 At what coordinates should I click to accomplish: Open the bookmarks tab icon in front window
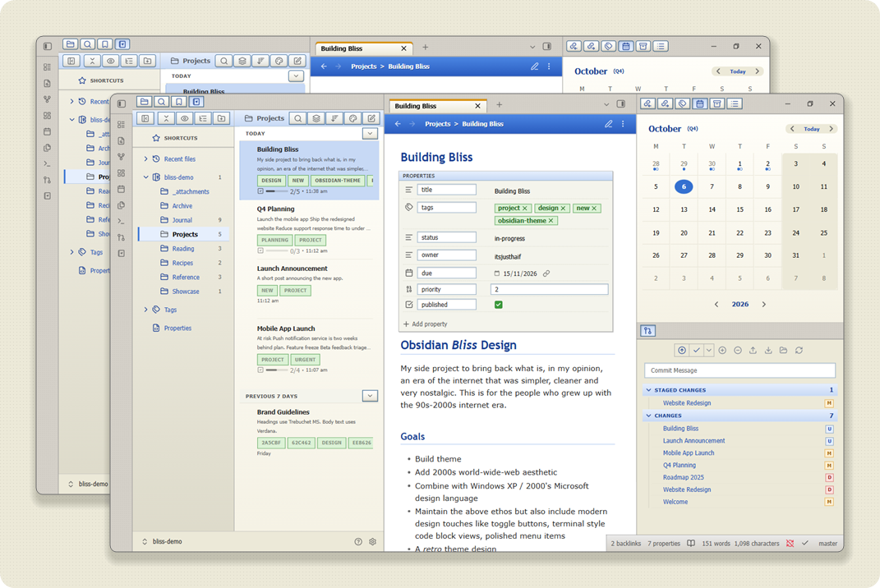[178, 102]
